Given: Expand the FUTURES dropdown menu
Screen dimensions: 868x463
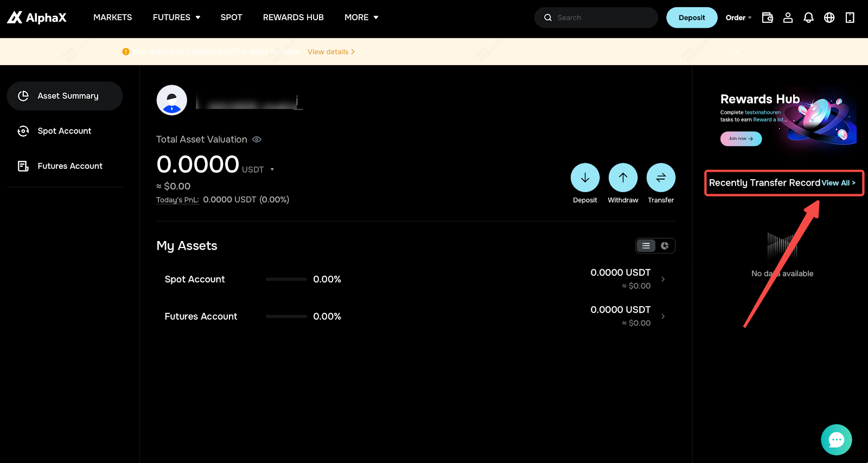Looking at the screenshot, I should pos(176,17).
